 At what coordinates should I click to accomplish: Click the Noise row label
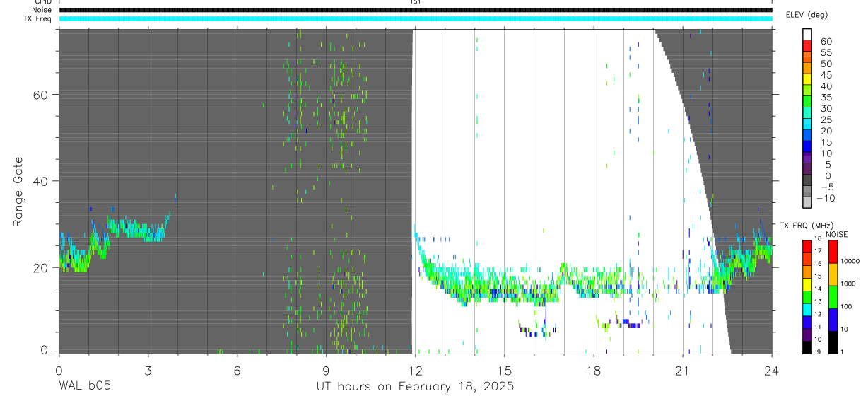42,10
